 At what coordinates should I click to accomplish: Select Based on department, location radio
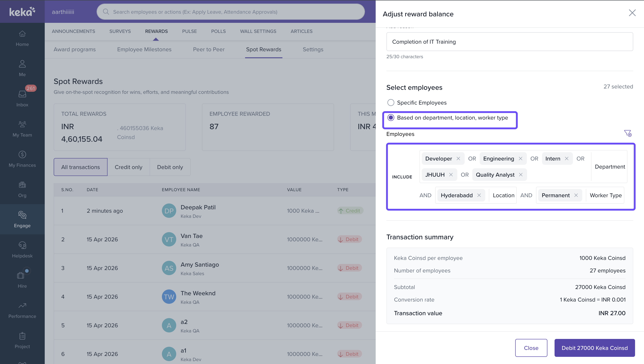pos(391,117)
